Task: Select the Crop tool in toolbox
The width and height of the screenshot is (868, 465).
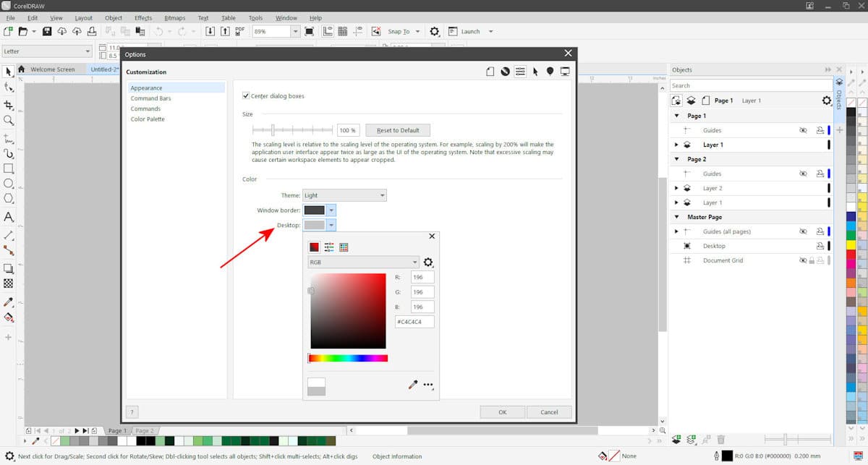Action: [9, 105]
